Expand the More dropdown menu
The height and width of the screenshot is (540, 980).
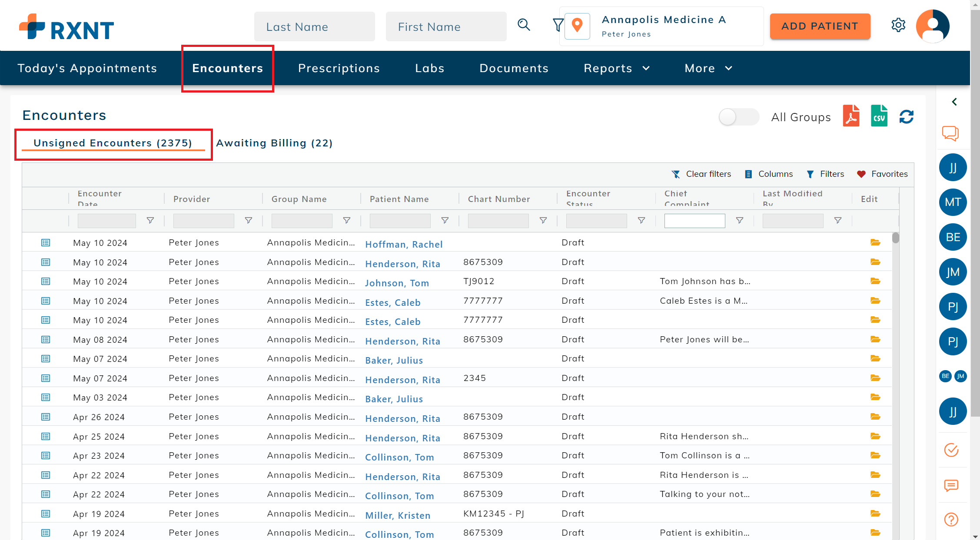(708, 68)
